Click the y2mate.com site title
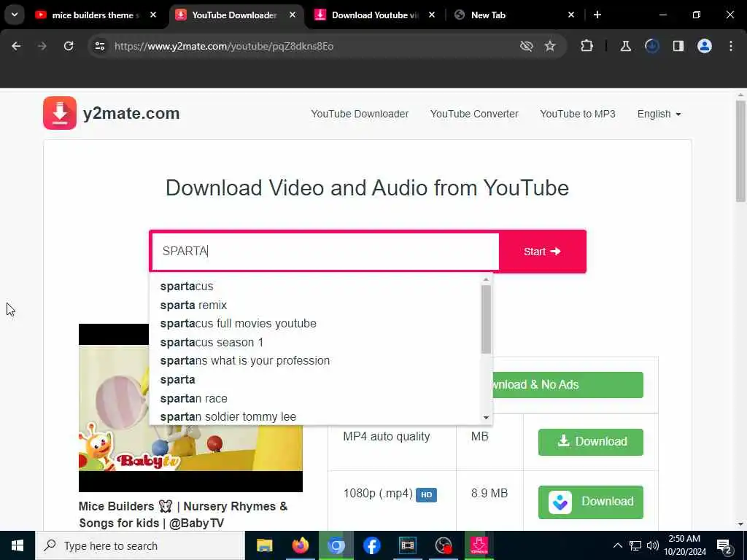Screen dimensions: 747x560 131,113
